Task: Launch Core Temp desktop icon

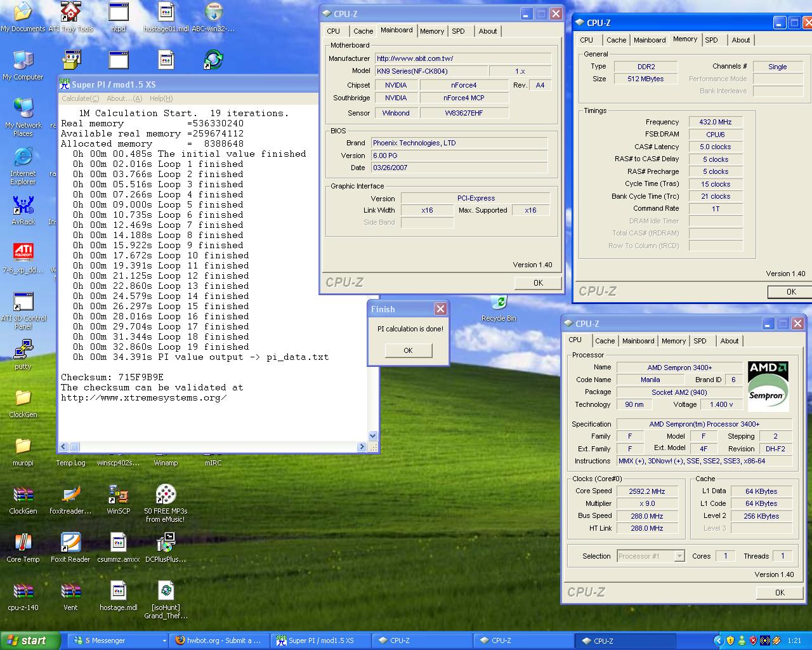Action: tap(23, 548)
